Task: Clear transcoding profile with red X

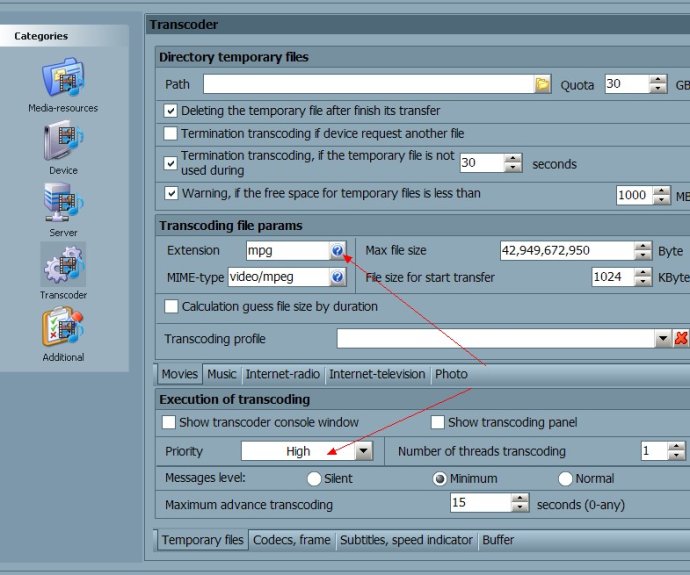Action: [681, 338]
